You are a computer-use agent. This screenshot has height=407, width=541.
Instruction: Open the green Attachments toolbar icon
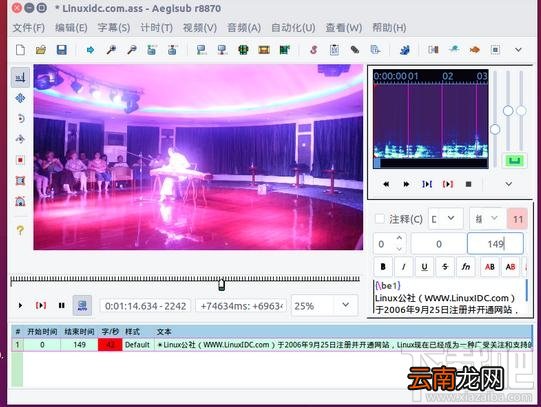[243, 50]
